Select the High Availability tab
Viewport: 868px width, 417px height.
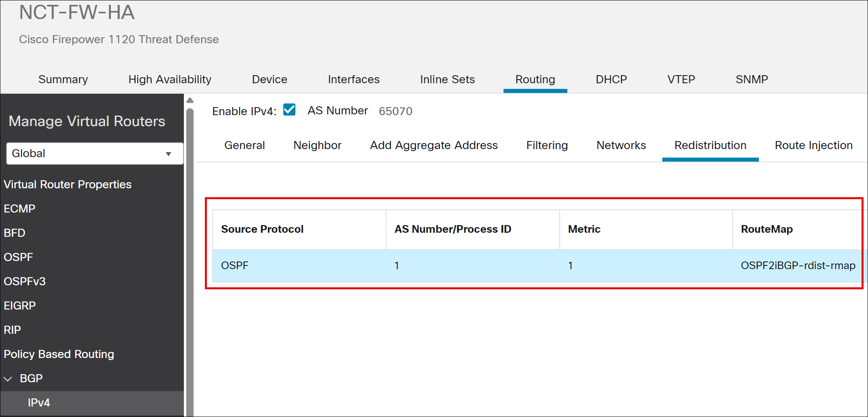tap(170, 80)
